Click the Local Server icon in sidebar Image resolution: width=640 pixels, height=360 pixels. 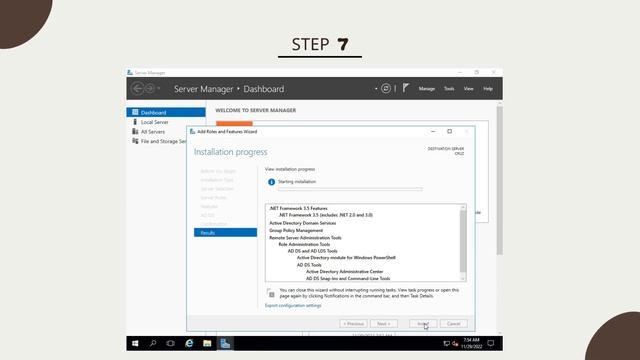click(135, 122)
